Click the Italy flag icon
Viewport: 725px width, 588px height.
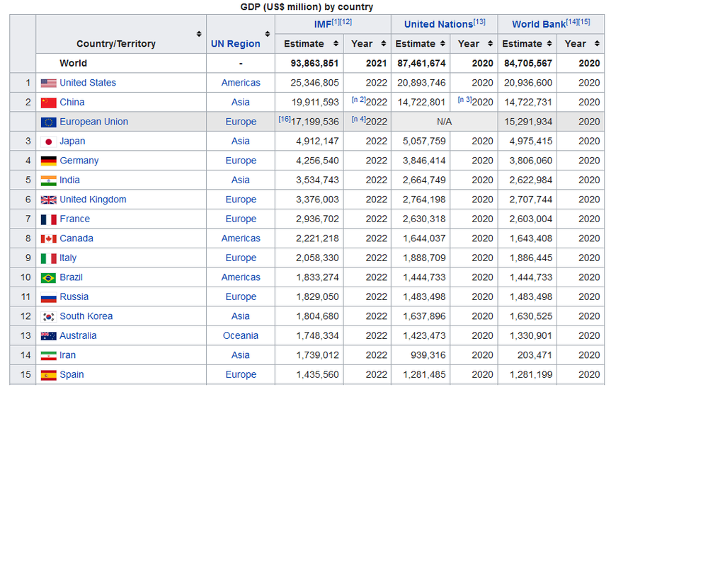pyautogui.click(x=49, y=258)
